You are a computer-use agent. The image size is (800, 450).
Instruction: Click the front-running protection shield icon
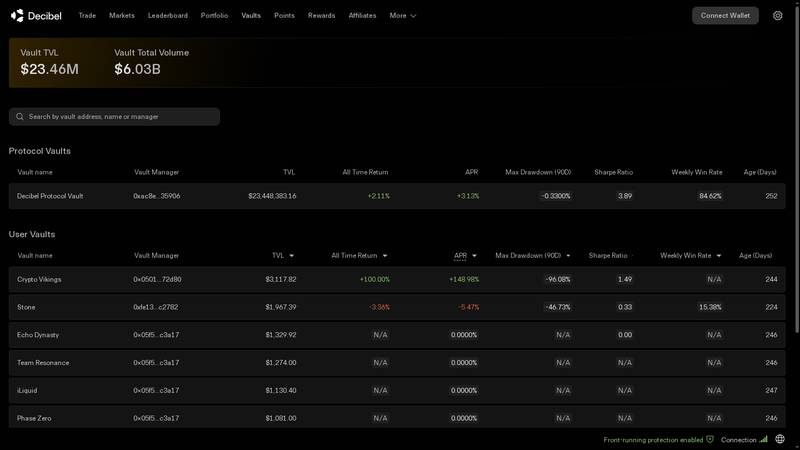coord(710,439)
